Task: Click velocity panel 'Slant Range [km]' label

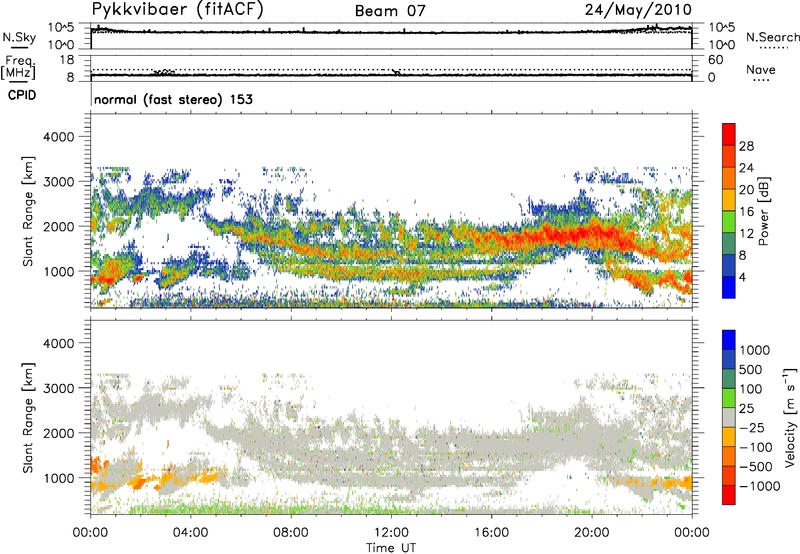Action: (x=28, y=417)
